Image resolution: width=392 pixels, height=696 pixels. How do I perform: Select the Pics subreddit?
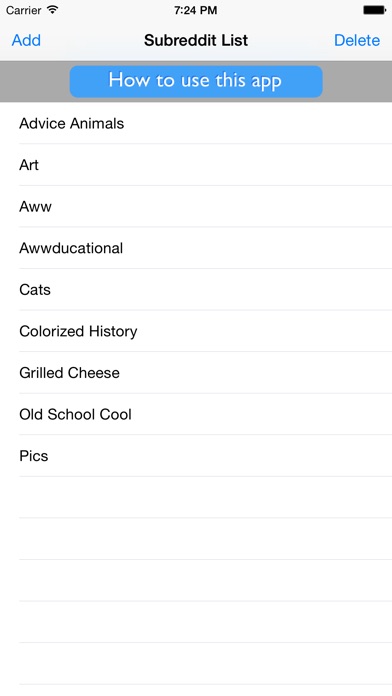tap(196, 456)
